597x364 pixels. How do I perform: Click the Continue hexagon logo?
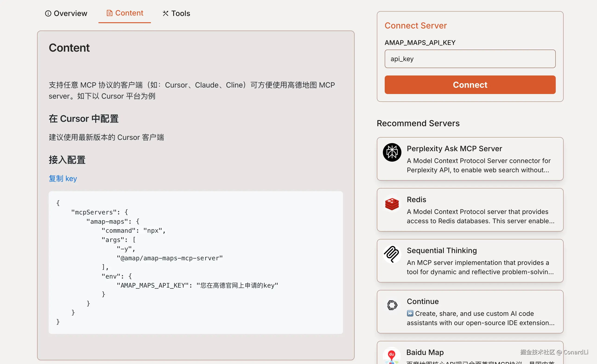392,305
